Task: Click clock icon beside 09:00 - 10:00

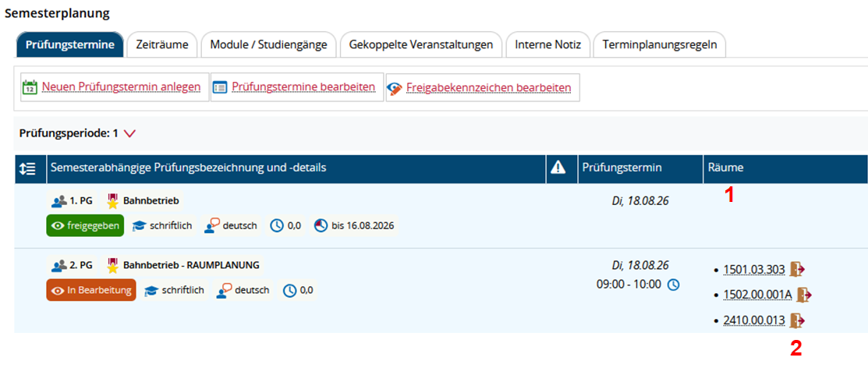Action: tap(673, 285)
